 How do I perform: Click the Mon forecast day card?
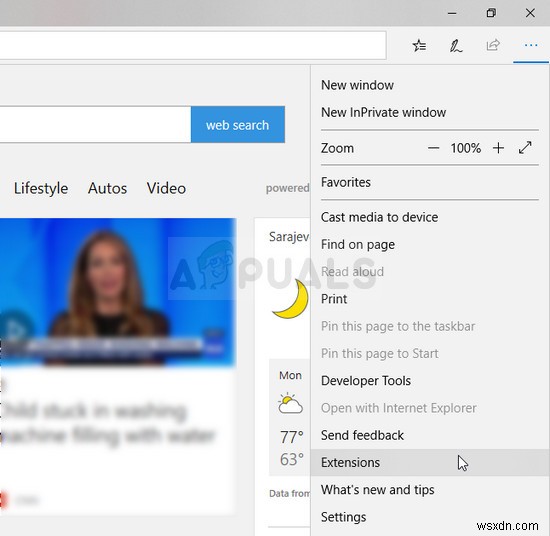pos(289,417)
